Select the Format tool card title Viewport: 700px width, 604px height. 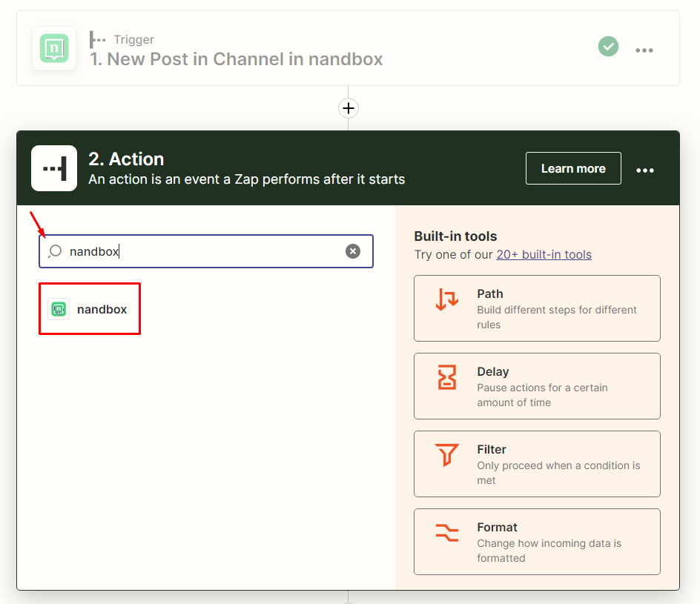(x=497, y=527)
